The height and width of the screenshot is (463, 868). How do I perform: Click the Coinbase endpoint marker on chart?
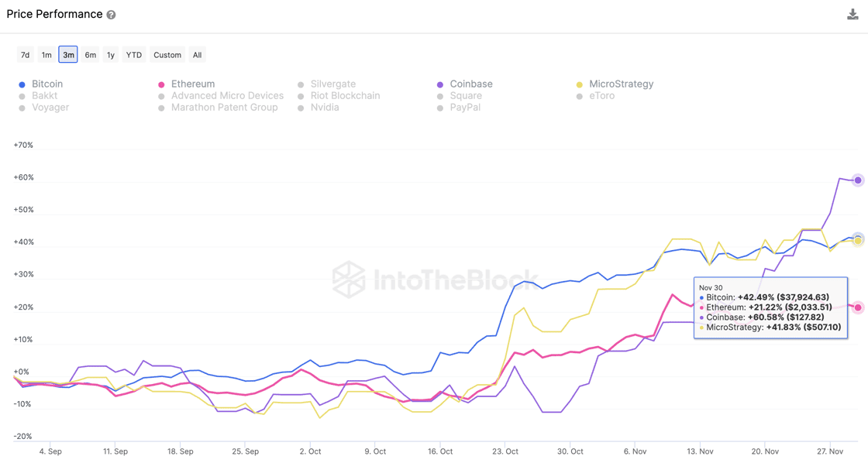pyautogui.click(x=858, y=180)
